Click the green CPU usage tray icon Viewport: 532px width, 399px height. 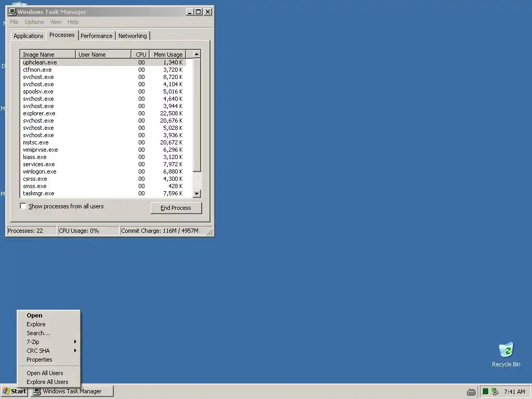tap(486, 392)
